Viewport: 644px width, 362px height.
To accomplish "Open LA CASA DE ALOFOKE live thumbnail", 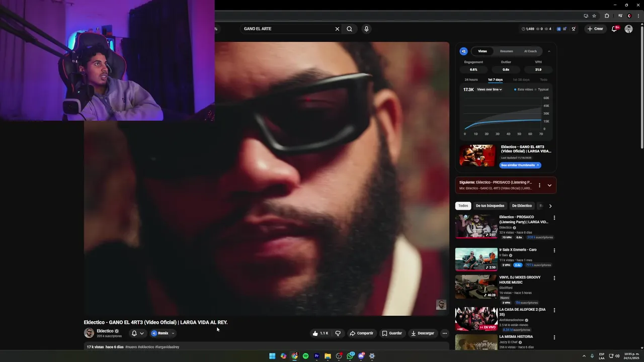I will click(x=476, y=319).
